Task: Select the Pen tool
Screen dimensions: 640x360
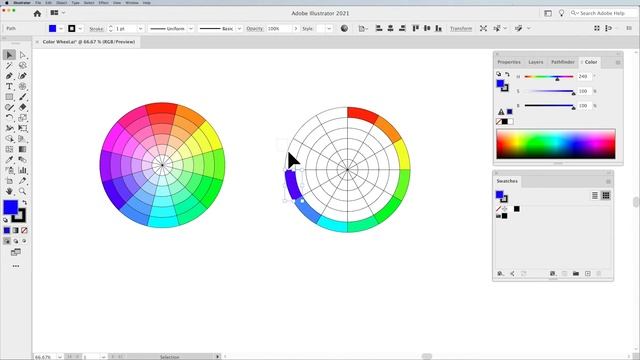Action: (9, 76)
